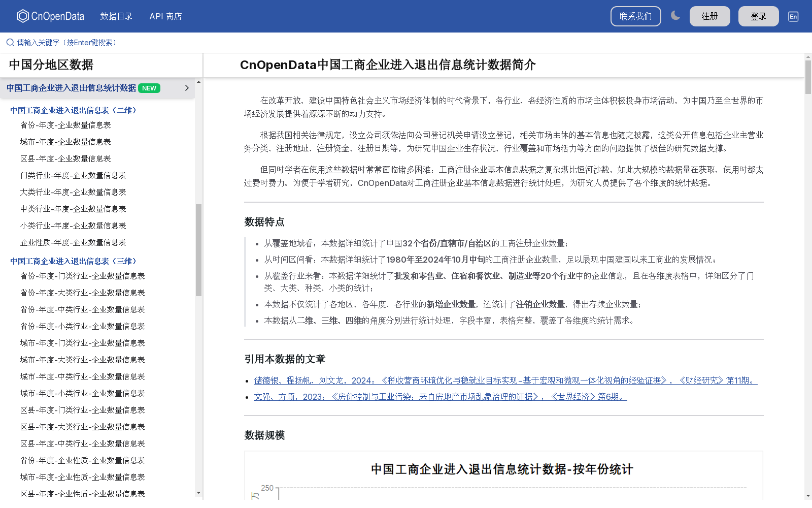Viewport: 812px width, 508px height.
Task: Open 中类行业-年度-企业数量信息表
Action: coord(73,209)
